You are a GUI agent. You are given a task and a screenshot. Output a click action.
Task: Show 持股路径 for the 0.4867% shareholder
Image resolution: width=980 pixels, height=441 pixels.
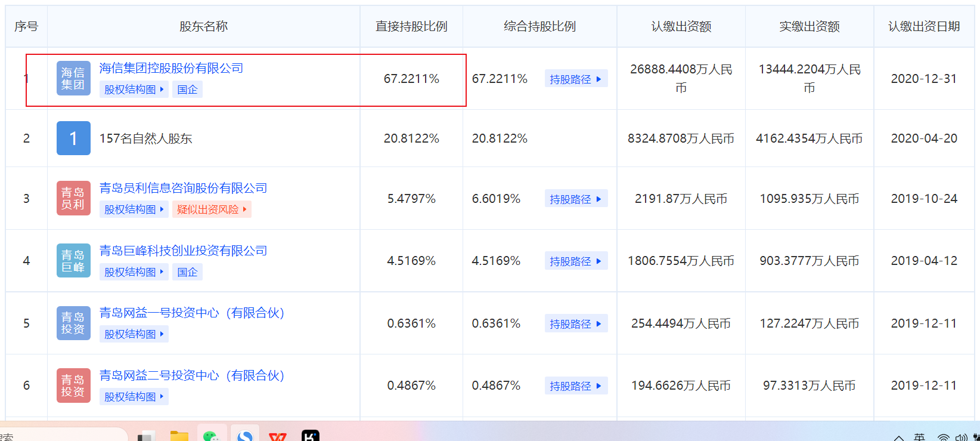(x=576, y=386)
